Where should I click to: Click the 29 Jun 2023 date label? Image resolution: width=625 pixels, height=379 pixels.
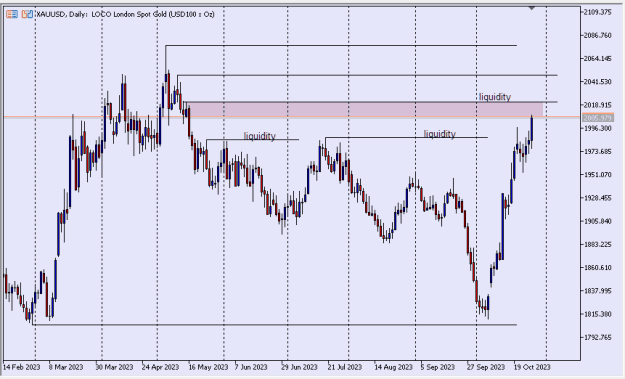299,367
